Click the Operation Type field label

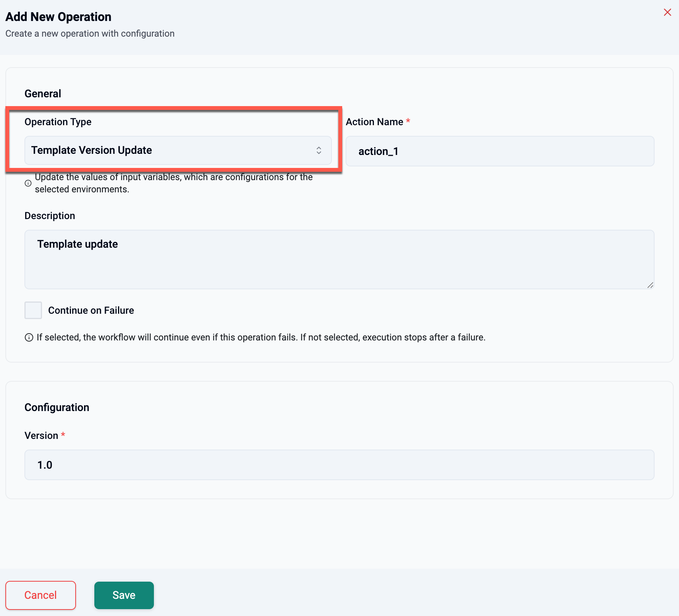(x=58, y=122)
